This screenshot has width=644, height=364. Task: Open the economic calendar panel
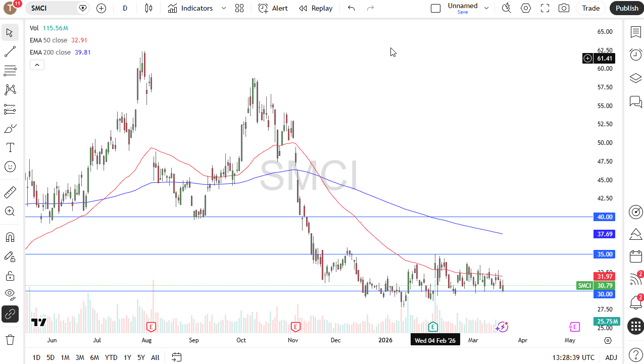[x=635, y=256]
